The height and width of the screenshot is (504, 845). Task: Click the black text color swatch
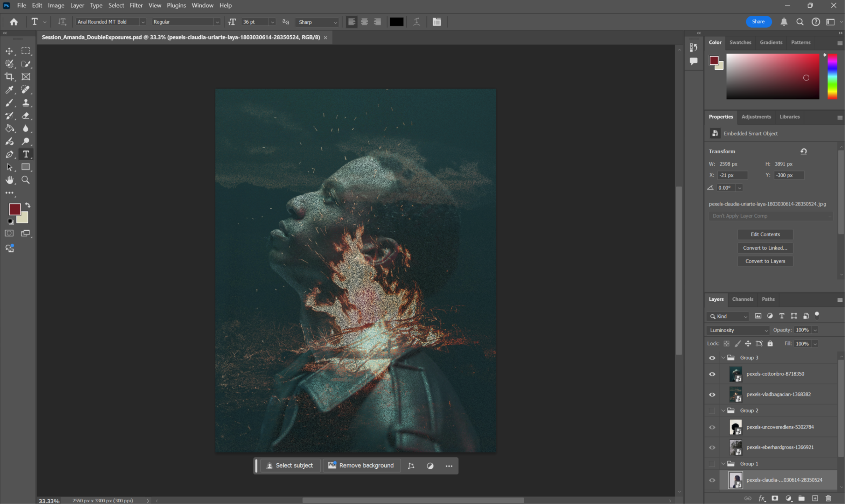pyautogui.click(x=396, y=22)
